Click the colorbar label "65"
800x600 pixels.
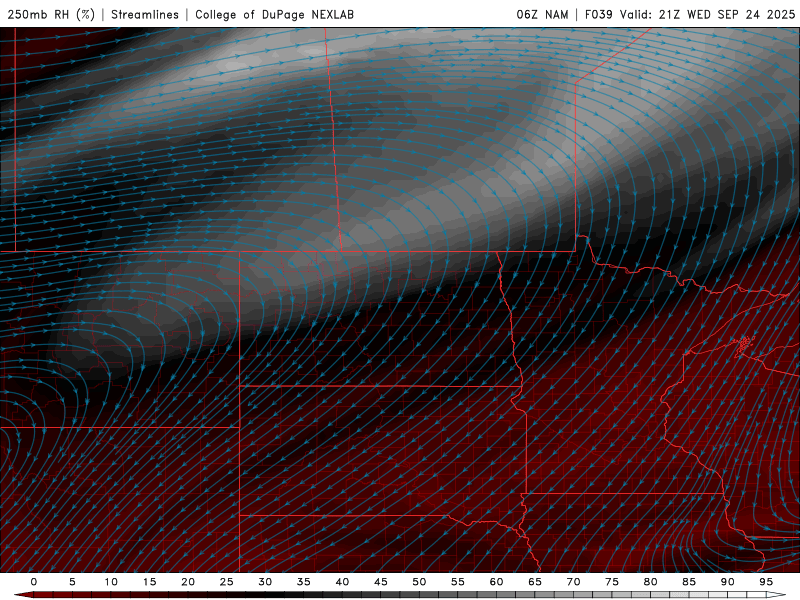(535, 582)
